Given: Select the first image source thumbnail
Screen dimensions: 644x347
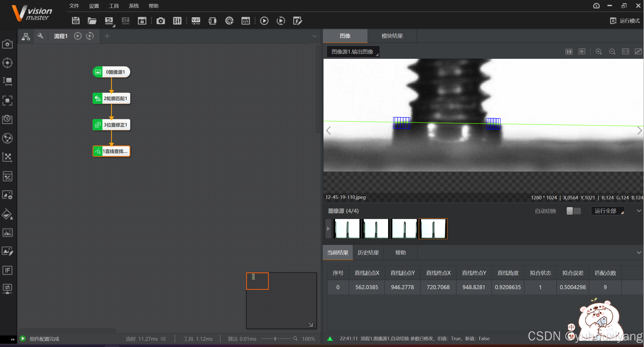Looking at the screenshot, I should 347,229.
